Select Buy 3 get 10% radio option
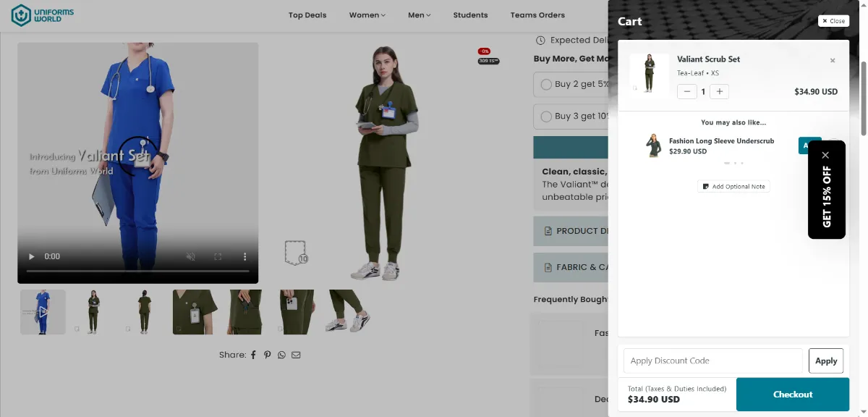This screenshot has width=868, height=417. pyautogui.click(x=546, y=116)
